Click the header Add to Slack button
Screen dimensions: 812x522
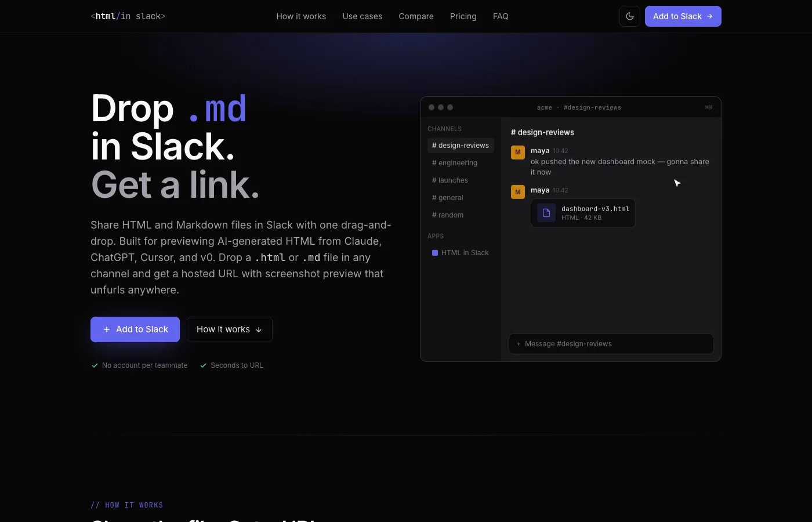683,16
